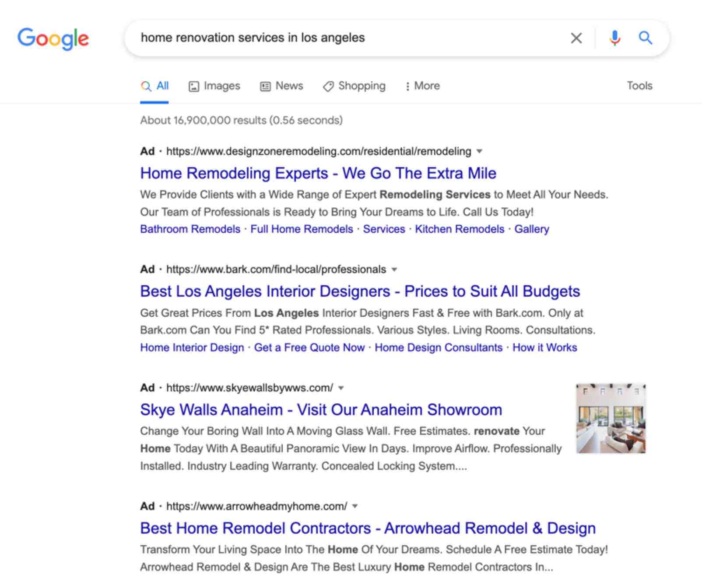Click the magnifying glass search icon

pos(645,38)
